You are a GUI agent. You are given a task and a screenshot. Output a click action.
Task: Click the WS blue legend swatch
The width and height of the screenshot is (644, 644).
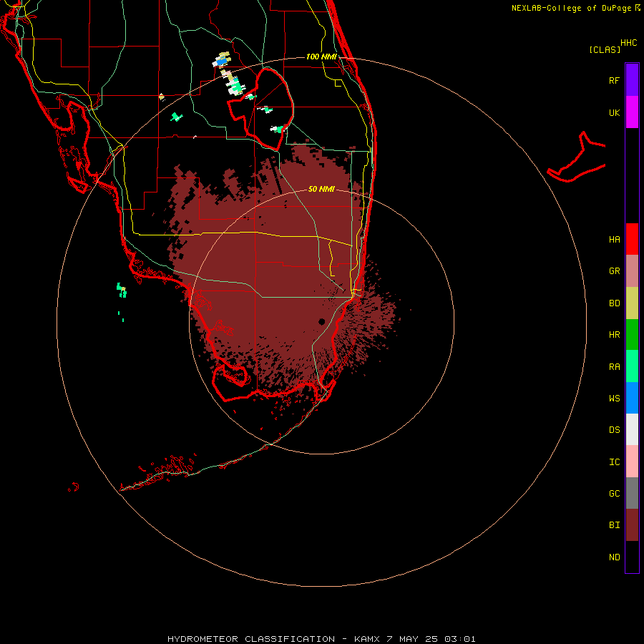coord(632,398)
